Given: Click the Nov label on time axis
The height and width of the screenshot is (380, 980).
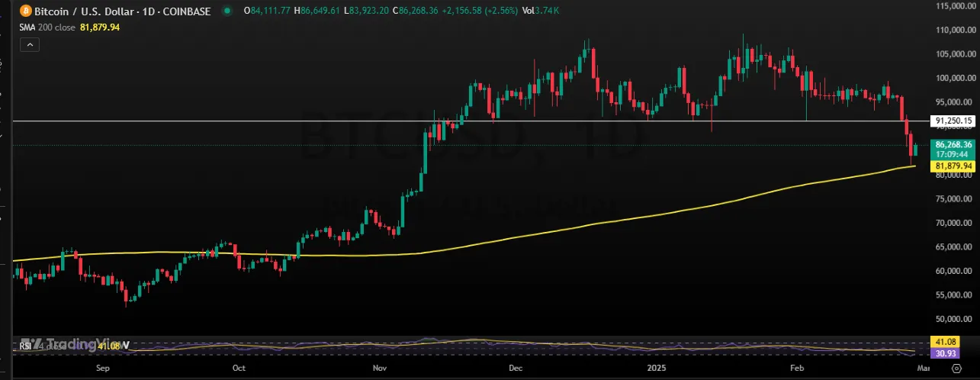Looking at the screenshot, I should coord(379,368).
